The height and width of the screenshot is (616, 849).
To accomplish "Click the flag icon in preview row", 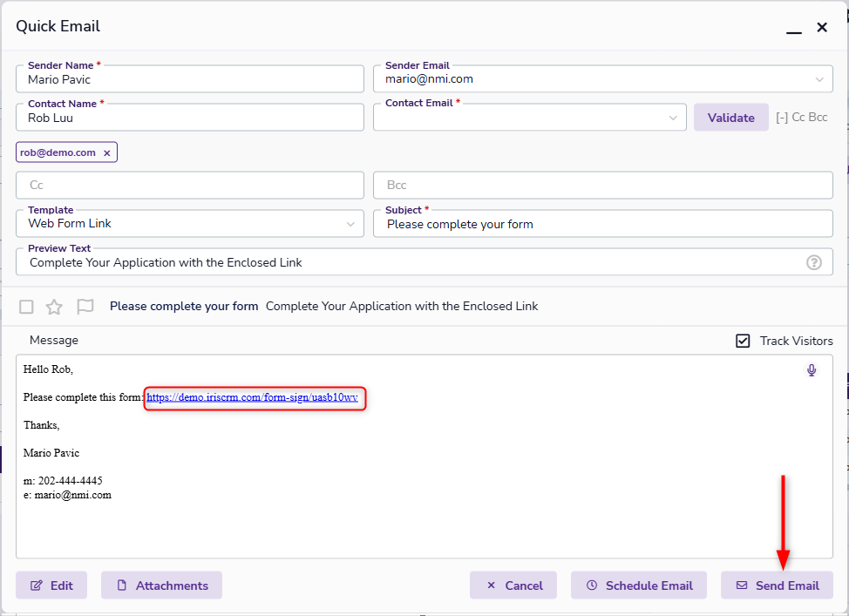I will [85, 307].
